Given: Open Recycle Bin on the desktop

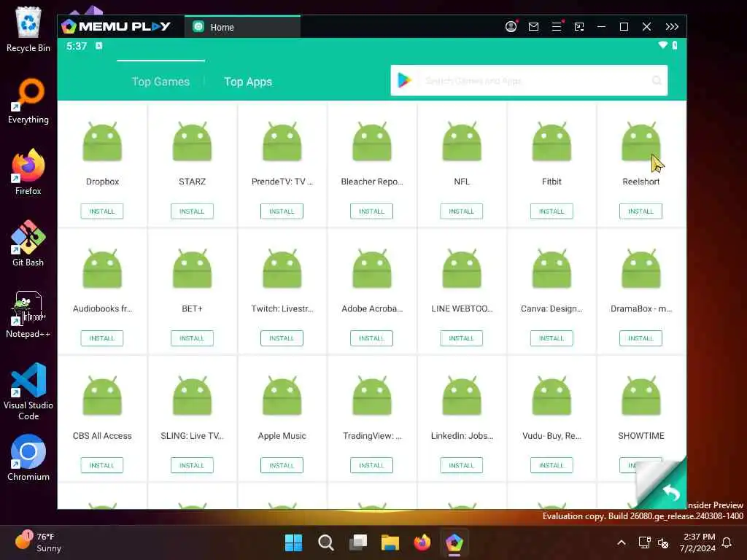Looking at the screenshot, I should pyautogui.click(x=28, y=29).
